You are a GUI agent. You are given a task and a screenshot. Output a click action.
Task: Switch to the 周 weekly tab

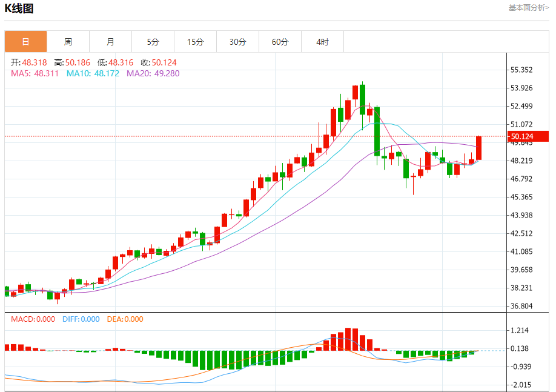point(68,42)
